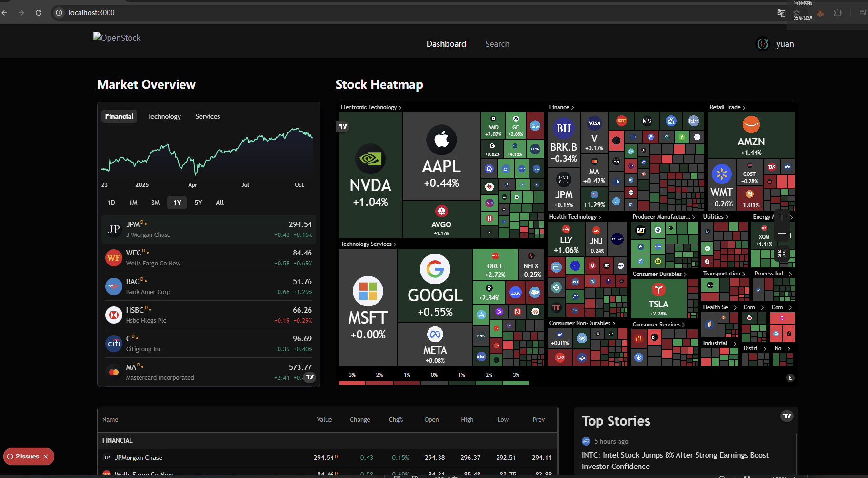Open the browser extensions puzzle icon

[x=838, y=13]
